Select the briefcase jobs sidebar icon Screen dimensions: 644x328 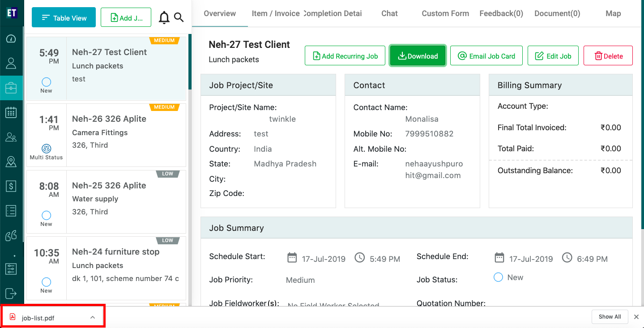click(11, 88)
